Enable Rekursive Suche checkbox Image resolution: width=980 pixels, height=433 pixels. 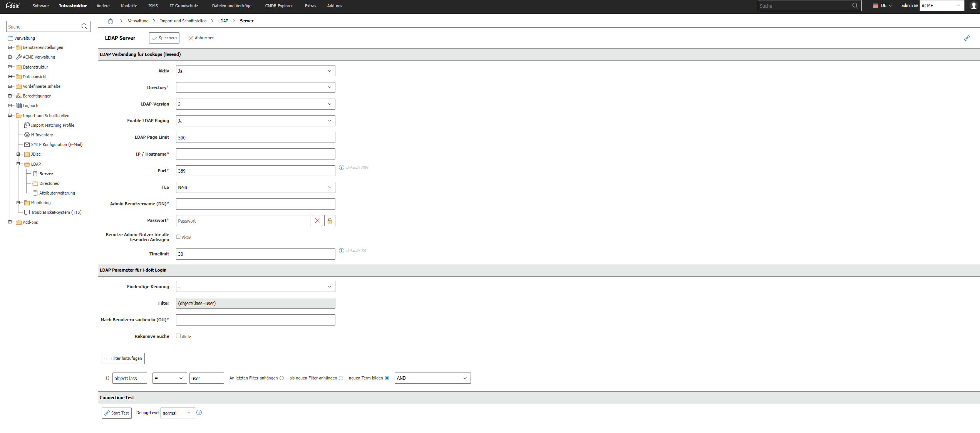(178, 336)
